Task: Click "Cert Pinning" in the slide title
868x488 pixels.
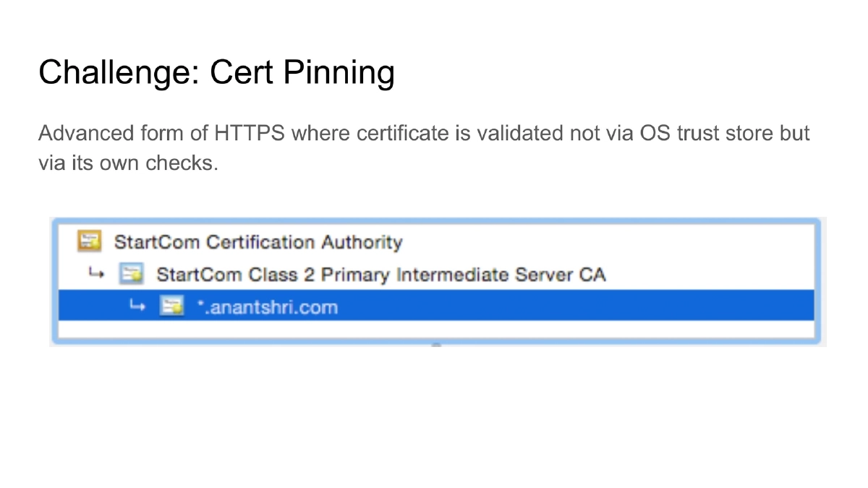Action: (x=302, y=72)
